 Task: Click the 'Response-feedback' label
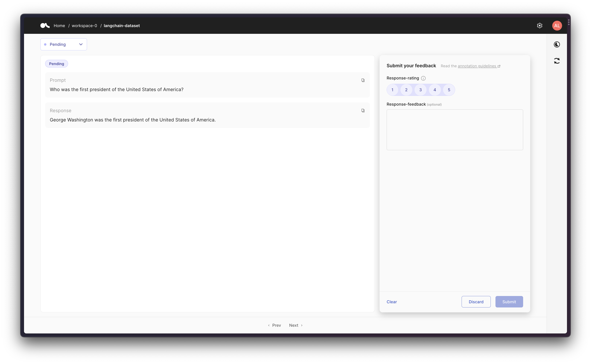[406, 104]
